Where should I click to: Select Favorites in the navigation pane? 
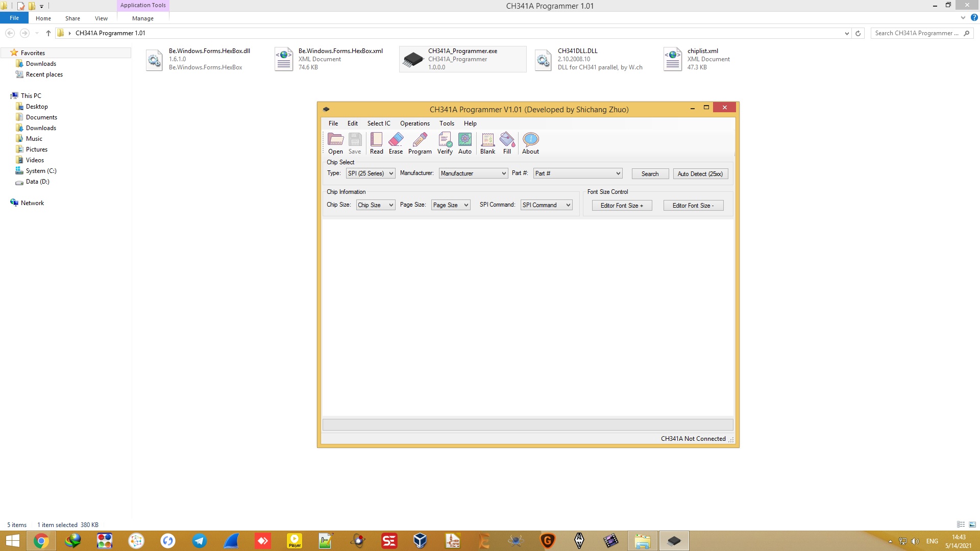tap(33, 53)
